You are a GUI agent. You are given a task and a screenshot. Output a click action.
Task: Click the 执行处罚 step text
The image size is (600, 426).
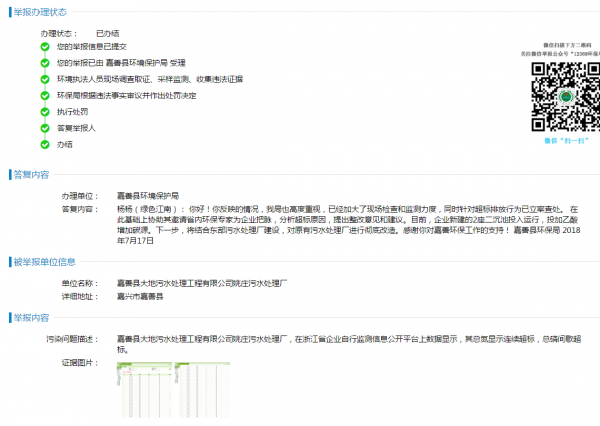tap(73, 112)
